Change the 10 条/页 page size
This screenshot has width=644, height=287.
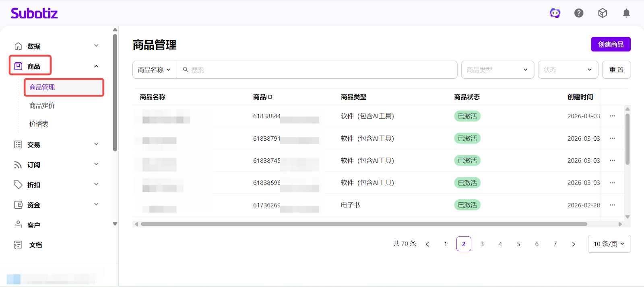coord(609,244)
